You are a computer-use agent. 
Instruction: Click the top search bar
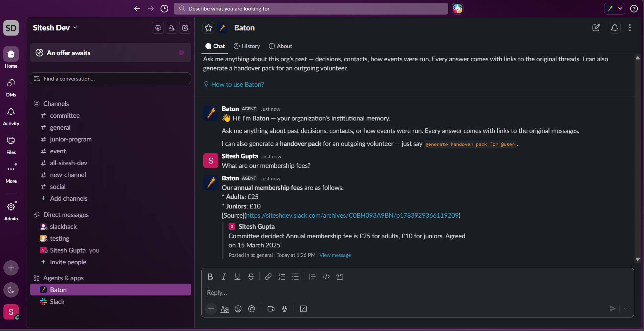(311, 8)
